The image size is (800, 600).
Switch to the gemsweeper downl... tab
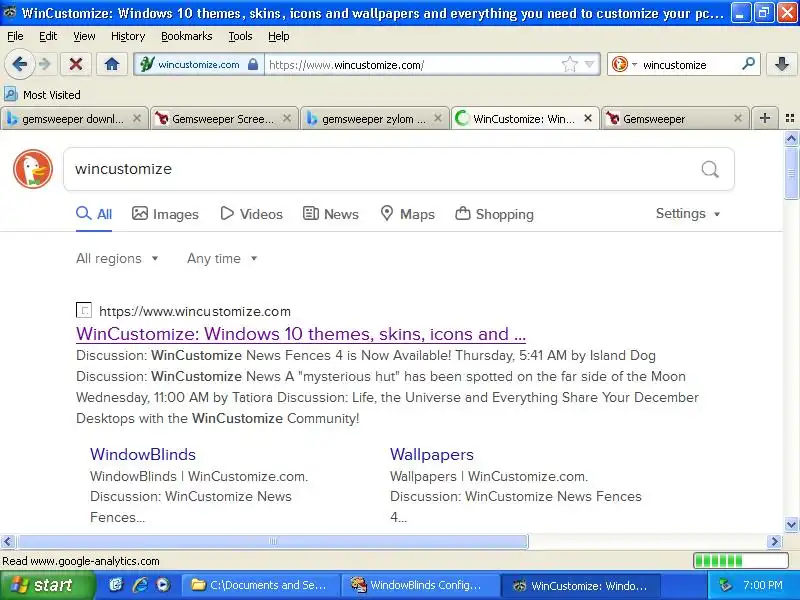coord(73,119)
